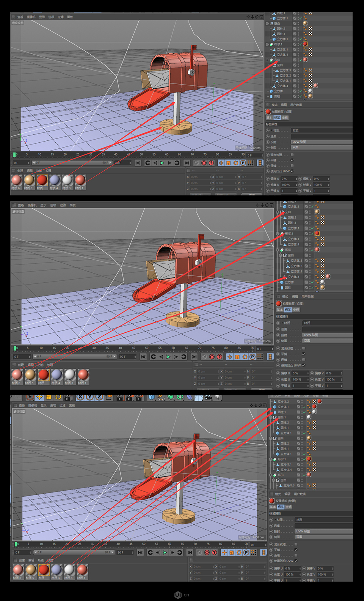
Task: Open the 侧面 双面 dropdown in the top panel
Action: click(322, 147)
